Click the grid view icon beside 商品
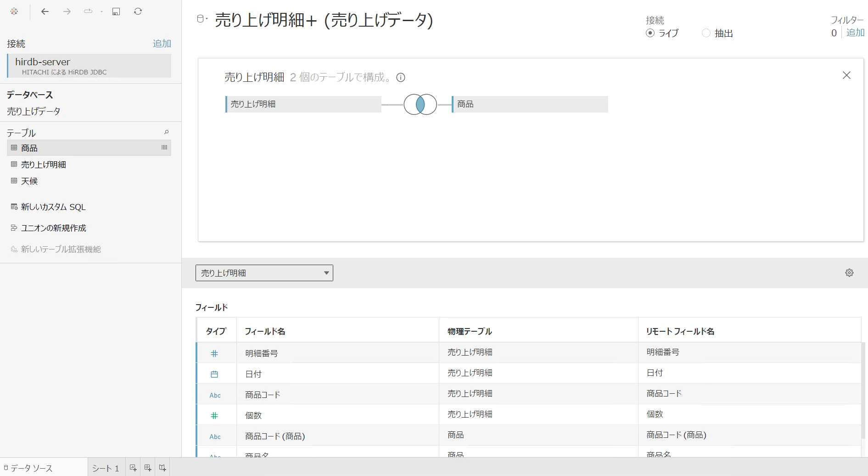 [164, 147]
